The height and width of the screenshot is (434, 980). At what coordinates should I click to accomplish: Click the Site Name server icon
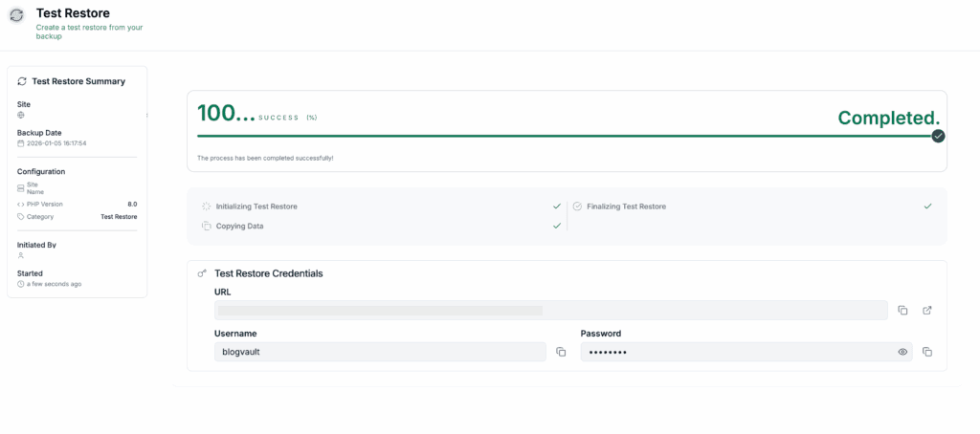[21, 188]
